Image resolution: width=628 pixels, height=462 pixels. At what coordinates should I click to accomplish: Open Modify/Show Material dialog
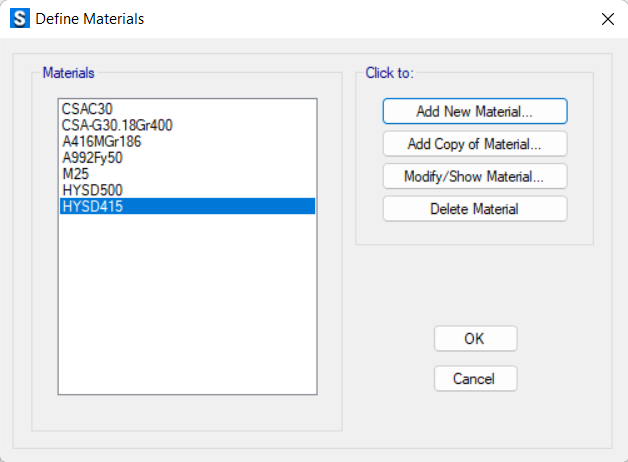point(475,176)
